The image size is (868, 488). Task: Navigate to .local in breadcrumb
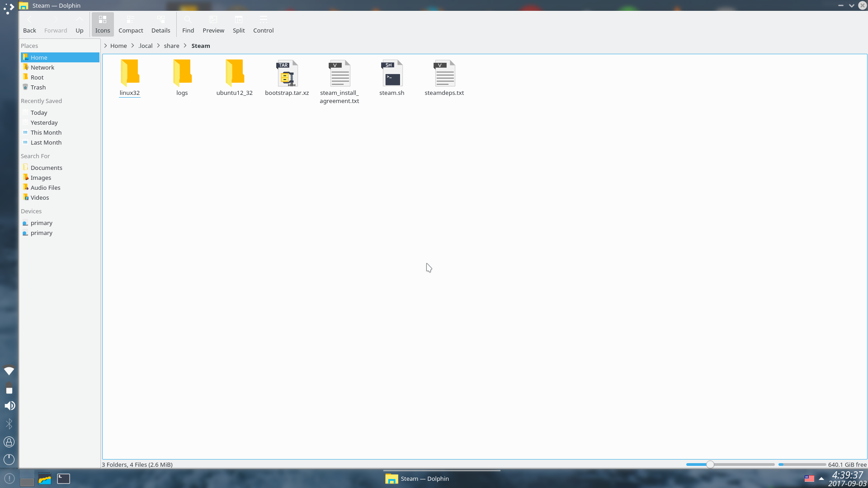pyautogui.click(x=146, y=46)
